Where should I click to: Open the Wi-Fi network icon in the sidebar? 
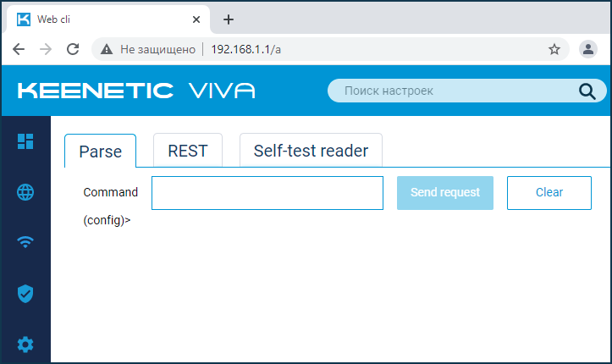pyautogui.click(x=25, y=242)
